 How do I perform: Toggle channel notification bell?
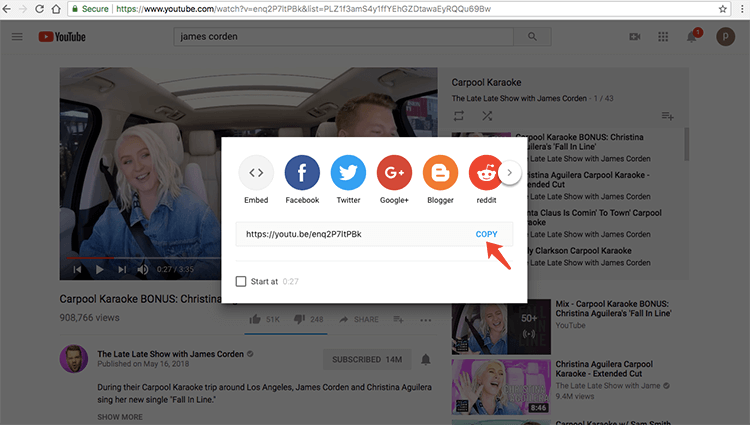point(426,360)
